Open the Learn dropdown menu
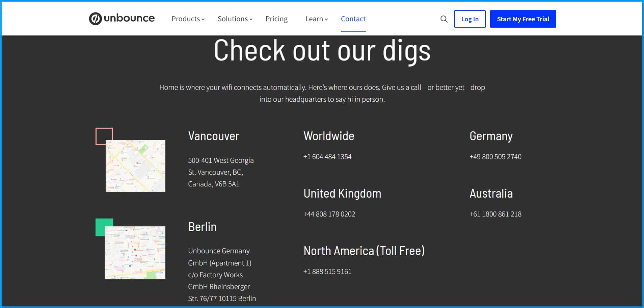This screenshot has height=308, width=644. tap(316, 19)
